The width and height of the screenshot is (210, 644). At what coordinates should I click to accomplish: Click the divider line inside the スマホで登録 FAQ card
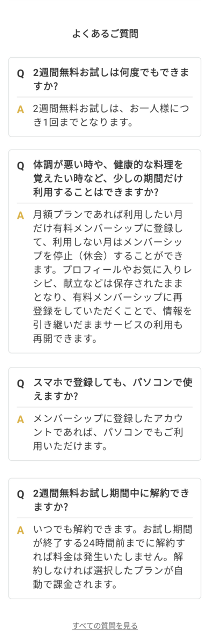coord(105,407)
